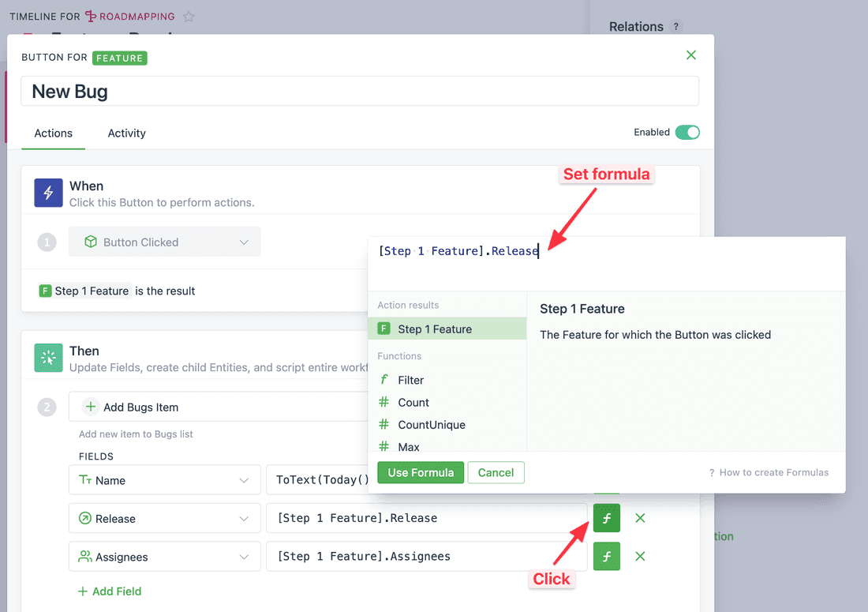The image size is (868, 612).
Task: Select the Actions tab
Action: coord(53,133)
